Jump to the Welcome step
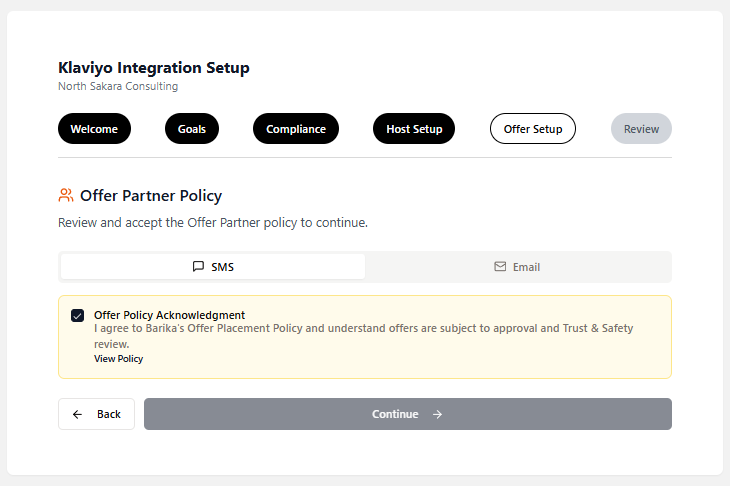Screen dimensions: 730x486 (x=94, y=129)
